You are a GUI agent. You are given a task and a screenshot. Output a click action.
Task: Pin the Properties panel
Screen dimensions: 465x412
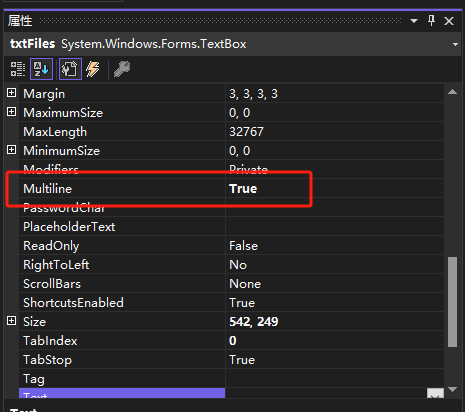click(431, 21)
